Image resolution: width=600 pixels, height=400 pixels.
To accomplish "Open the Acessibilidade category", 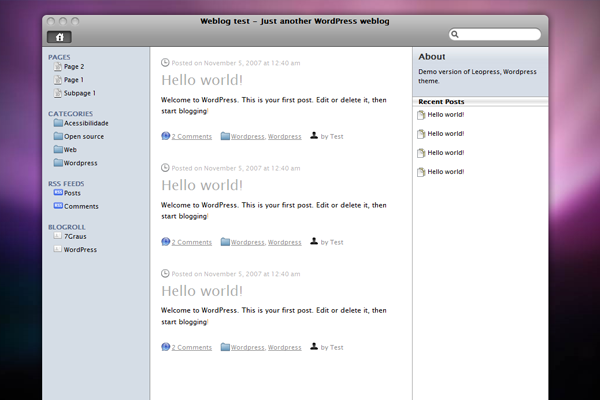I will coord(86,123).
